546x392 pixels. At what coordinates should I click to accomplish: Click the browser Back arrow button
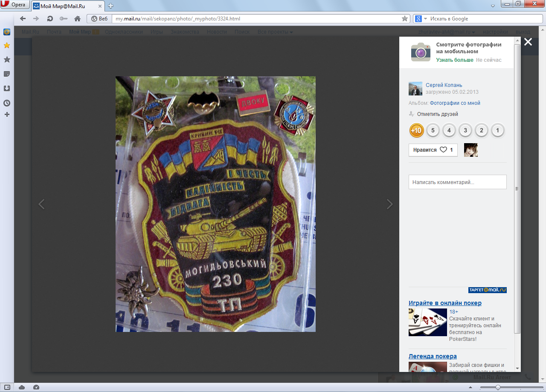coord(23,19)
